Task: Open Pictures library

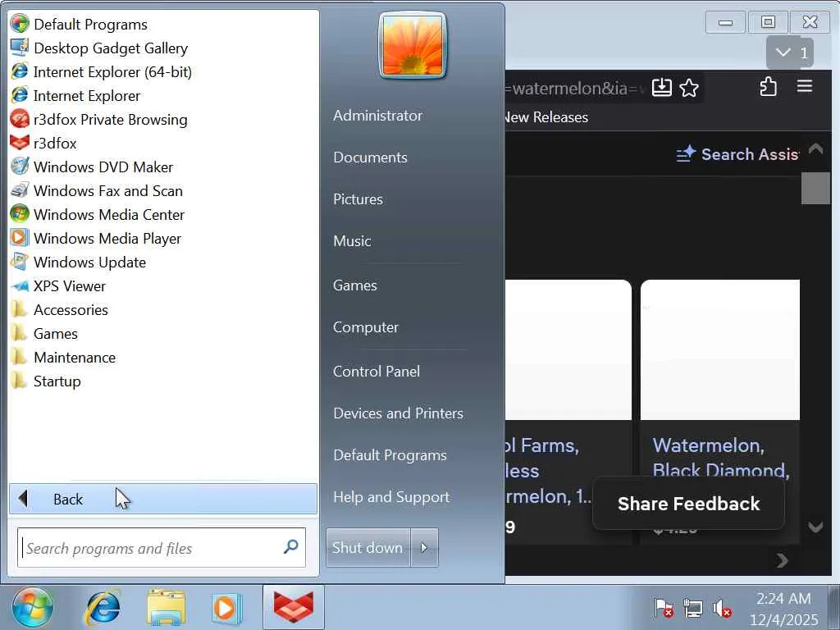Action: [358, 199]
